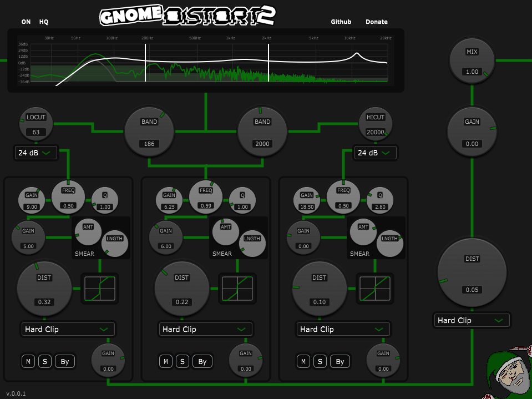Click the mid band SMEAR LNGTH knob
This screenshot has height=399, width=532.
click(x=252, y=244)
